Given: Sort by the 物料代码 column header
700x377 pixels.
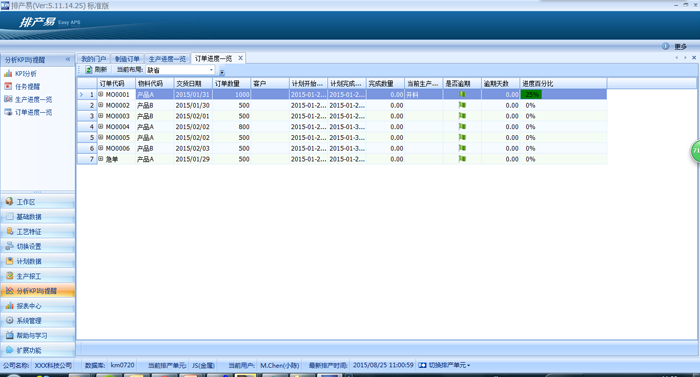Looking at the screenshot, I should point(154,84).
